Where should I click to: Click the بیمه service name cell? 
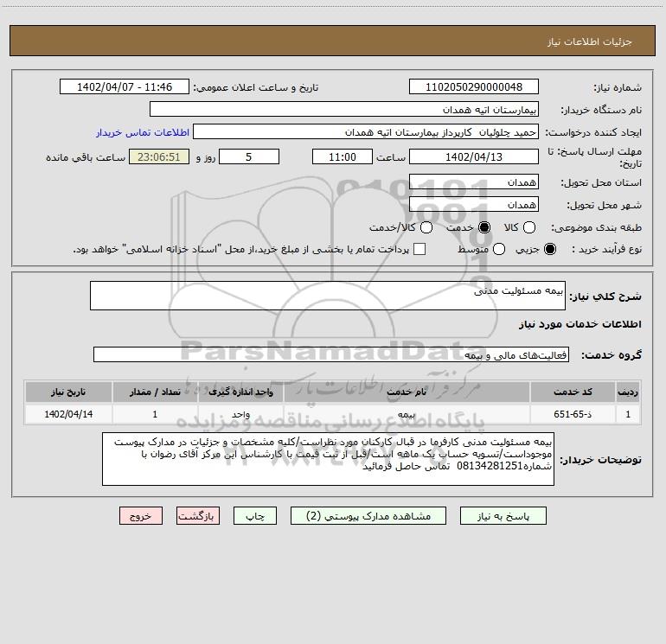click(407, 414)
